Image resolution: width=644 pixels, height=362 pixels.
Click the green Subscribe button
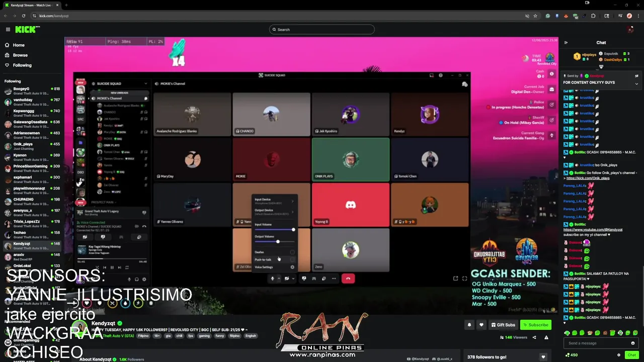[535, 325]
